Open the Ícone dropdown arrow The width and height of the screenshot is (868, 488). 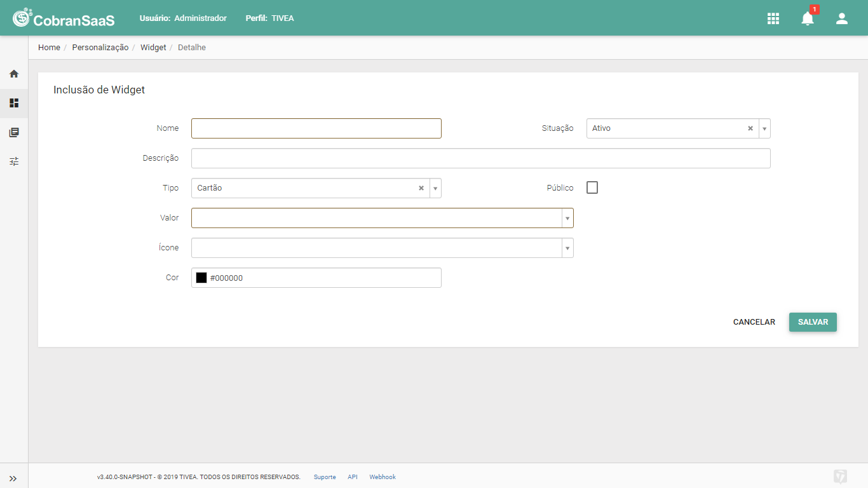click(567, 248)
